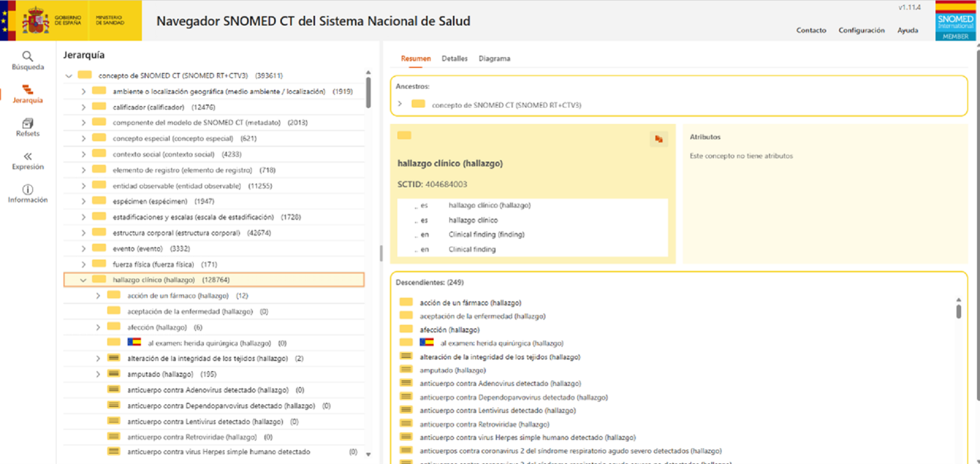
Task: Switch to the Resumen tab
Action: pos(415,59)
